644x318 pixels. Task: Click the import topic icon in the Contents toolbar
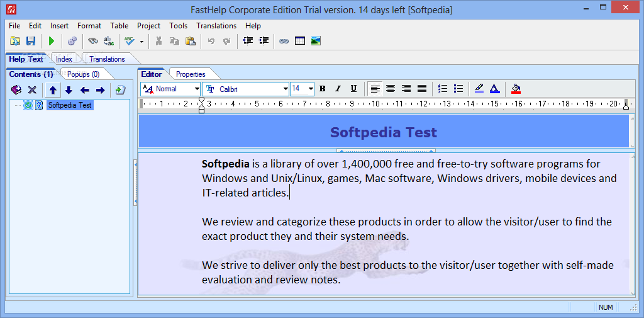click(120, 89)
